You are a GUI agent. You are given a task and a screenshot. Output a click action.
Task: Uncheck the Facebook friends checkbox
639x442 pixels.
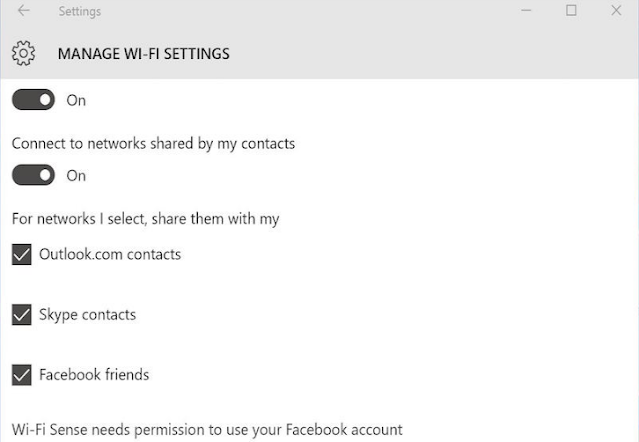click(x=21, y=375)
